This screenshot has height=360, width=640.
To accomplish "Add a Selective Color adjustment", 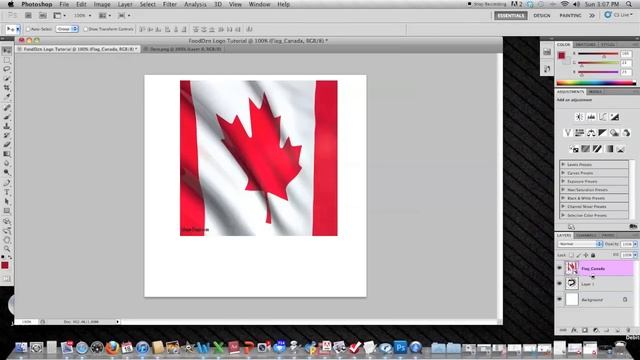I will [621, 149].
